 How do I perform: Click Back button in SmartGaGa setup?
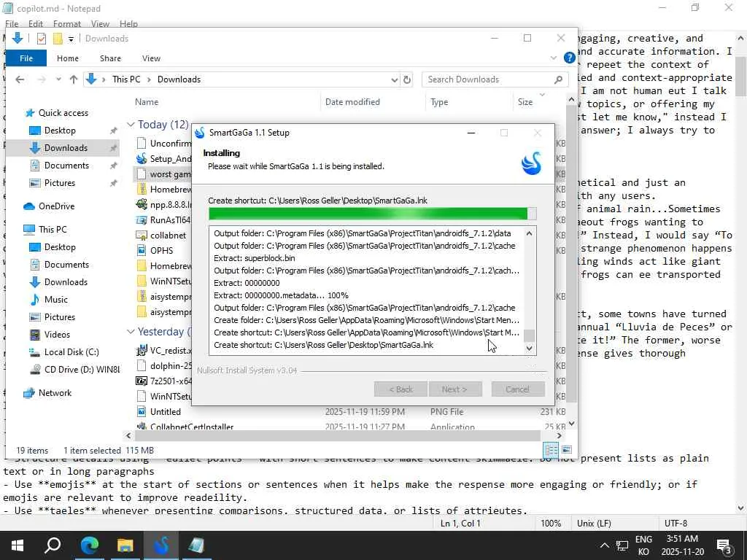click(x=400, y=389)
